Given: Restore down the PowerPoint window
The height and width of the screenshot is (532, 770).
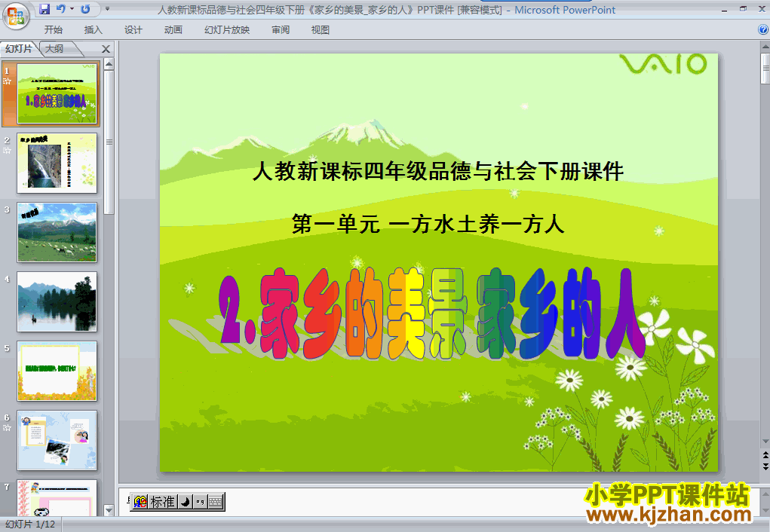Looking at the screenshot, I should [743, 9].
